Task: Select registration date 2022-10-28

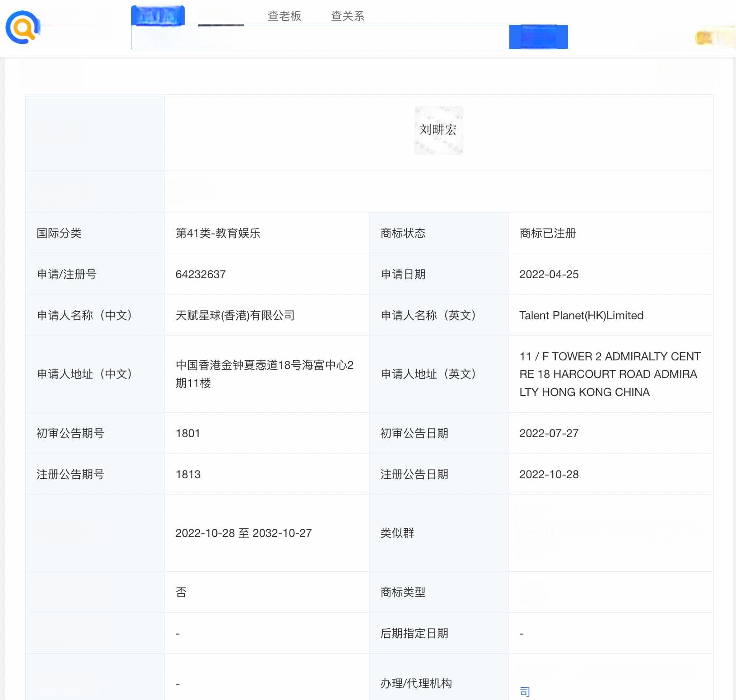Action: [x=549, y=474]
